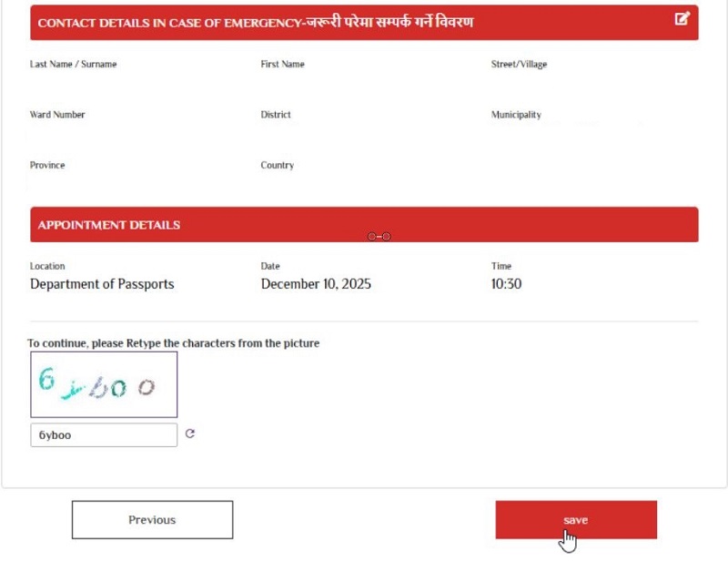Click the District field
Viewport: 728px width, 561px height.
(277, 115)
